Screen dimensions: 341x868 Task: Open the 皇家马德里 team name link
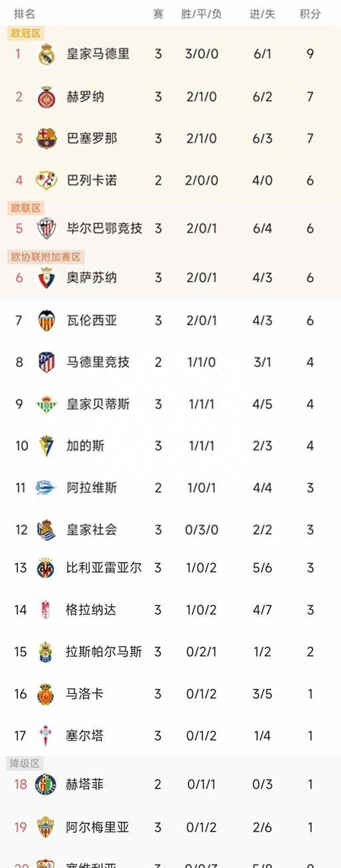coord(98,54)
